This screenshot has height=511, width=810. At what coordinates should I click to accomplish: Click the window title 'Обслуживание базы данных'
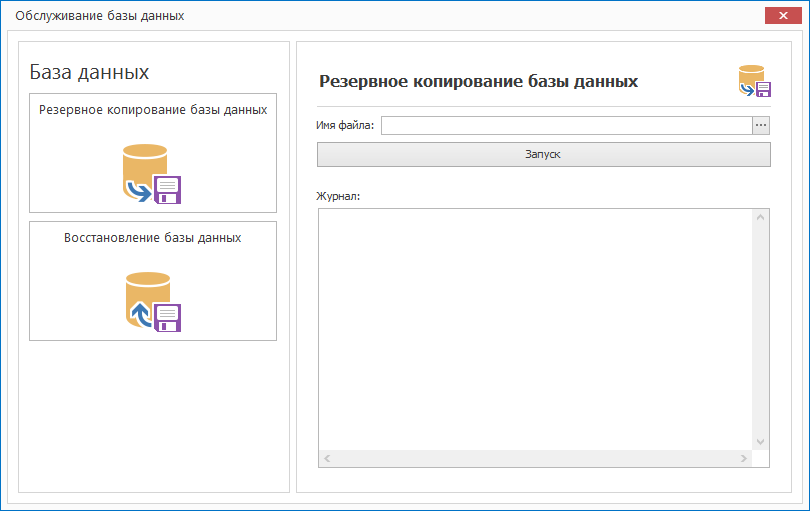(100, 16)
